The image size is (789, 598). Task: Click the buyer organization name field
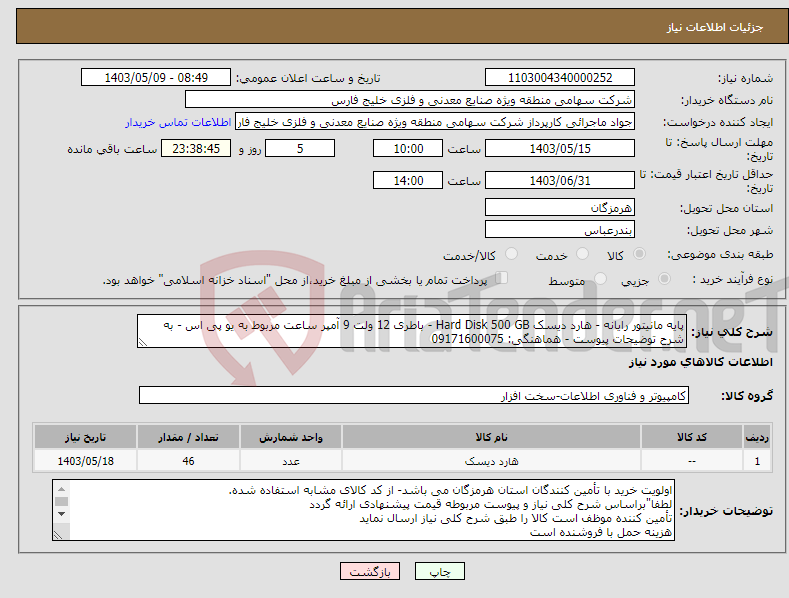point(410,100)
